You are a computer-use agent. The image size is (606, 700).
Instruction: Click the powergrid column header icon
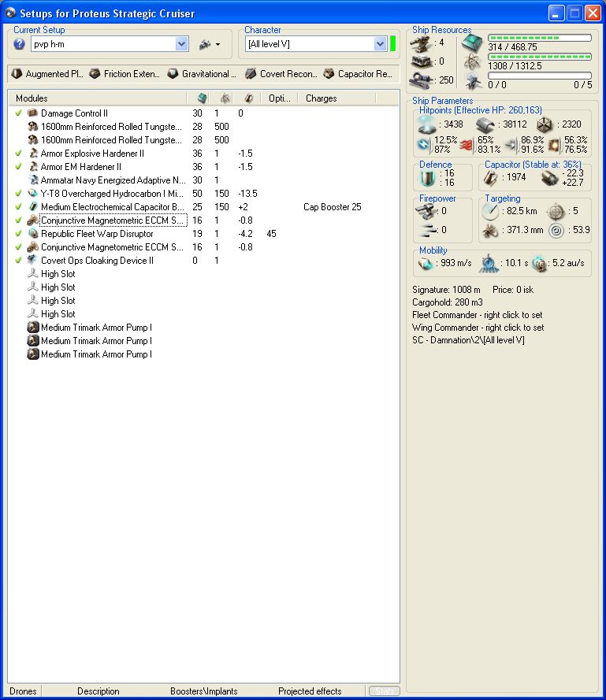[x=225, y=98]
